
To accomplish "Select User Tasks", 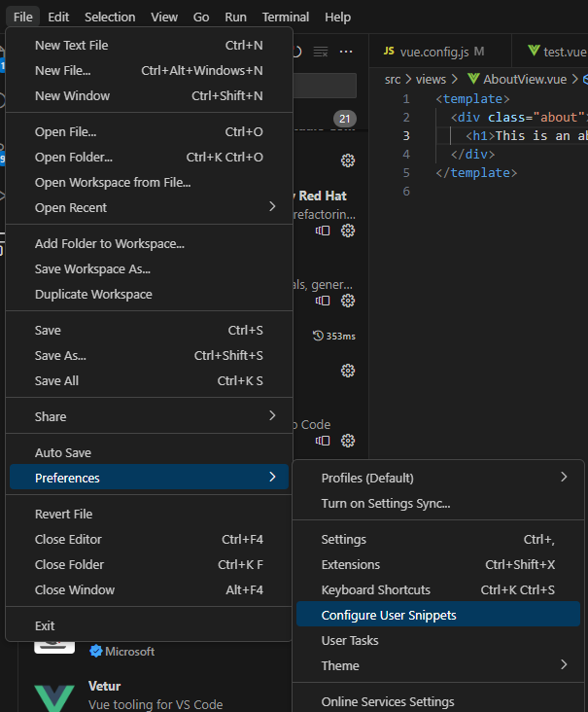I will pos(438,640).
